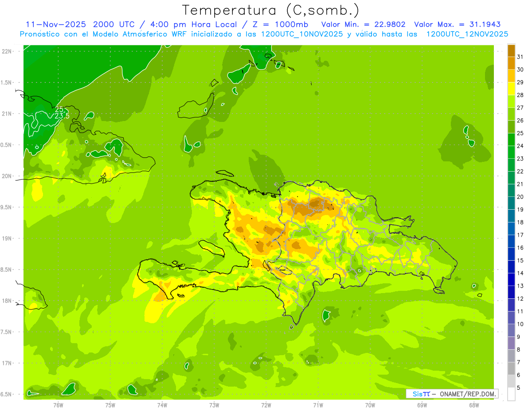Image resolution: width=532 pixels, height=411 pixels.
Task: Click the dark blue legend swatch between 13 and 14
Action: (x=511, y=279)
